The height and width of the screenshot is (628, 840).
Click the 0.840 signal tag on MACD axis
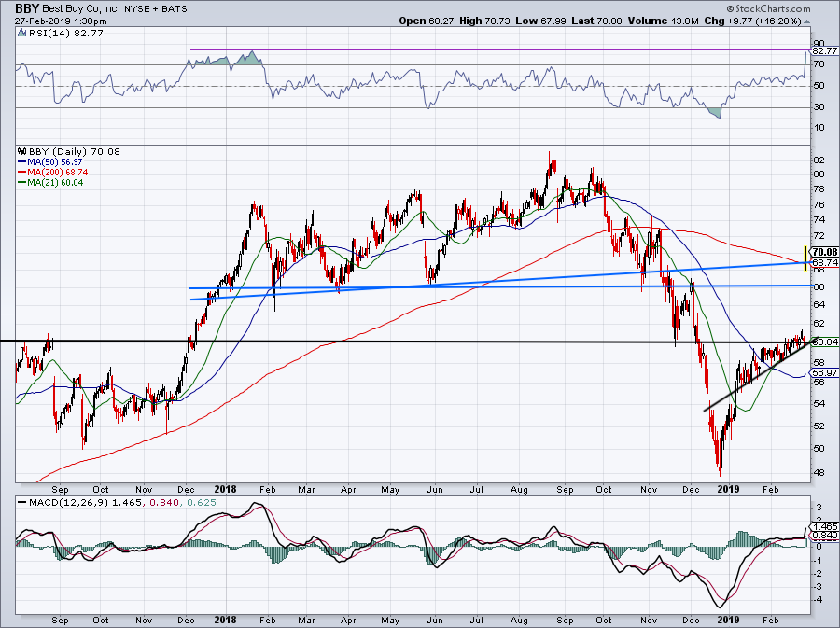click(825, 535)
